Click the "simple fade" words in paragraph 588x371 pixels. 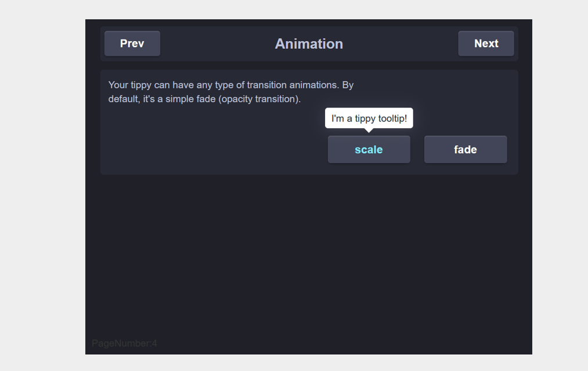coord(190,99)
